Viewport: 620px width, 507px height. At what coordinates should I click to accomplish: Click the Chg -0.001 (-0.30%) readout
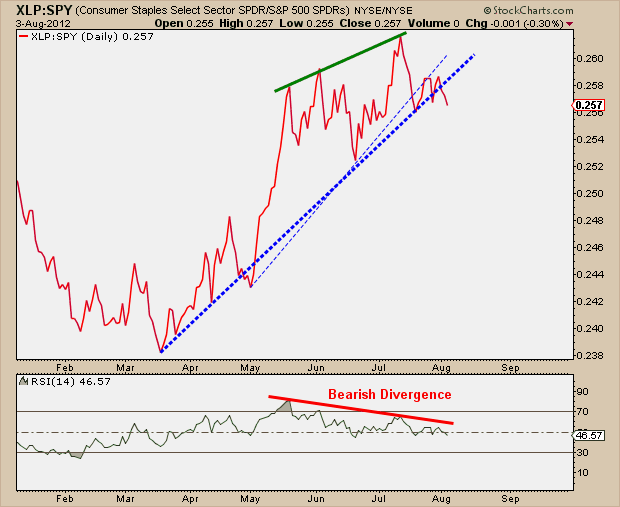pos(514,24)
